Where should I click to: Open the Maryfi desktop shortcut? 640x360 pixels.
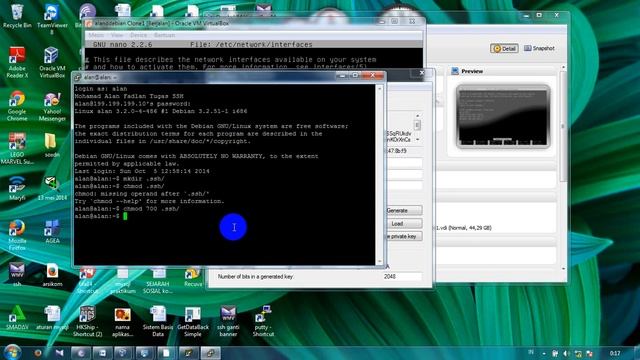point(17,188)
